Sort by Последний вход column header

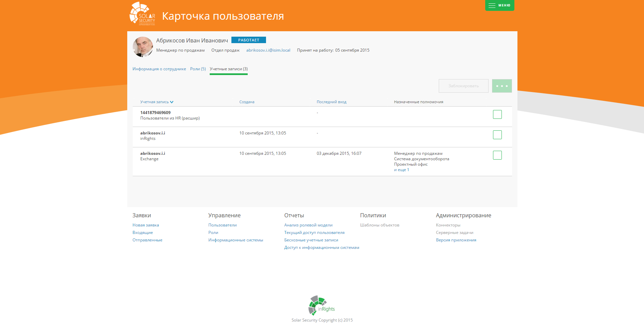[332, 102]
